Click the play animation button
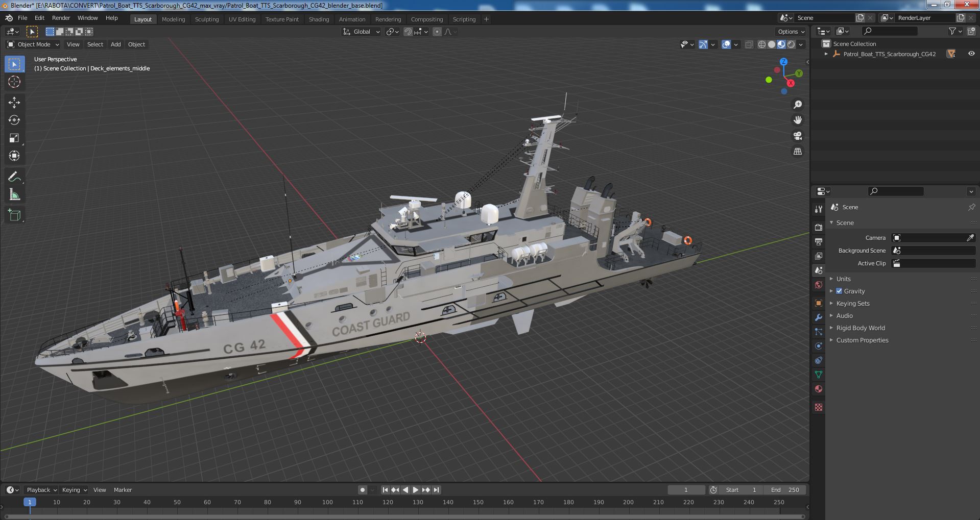The width and height of the screenshot is (980, 520). click(416, 490)
